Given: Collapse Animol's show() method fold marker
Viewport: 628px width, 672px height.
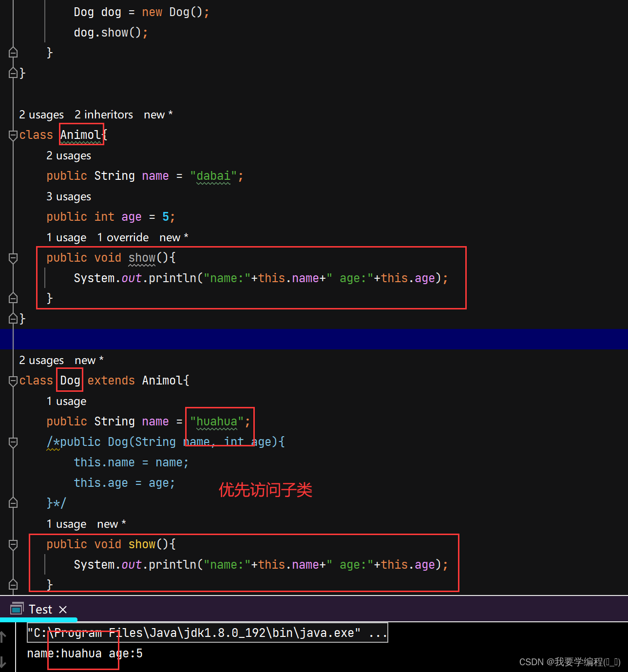Looking at the screenshot, I should (13, 258).
